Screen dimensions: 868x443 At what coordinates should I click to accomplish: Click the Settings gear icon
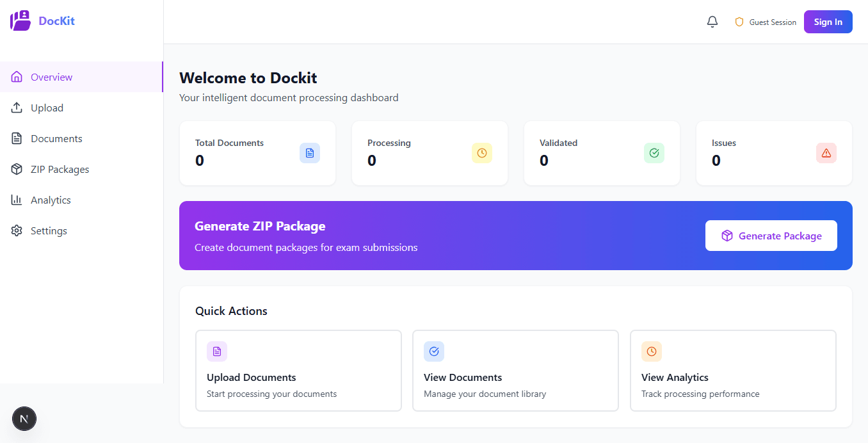tap(17, 230)
